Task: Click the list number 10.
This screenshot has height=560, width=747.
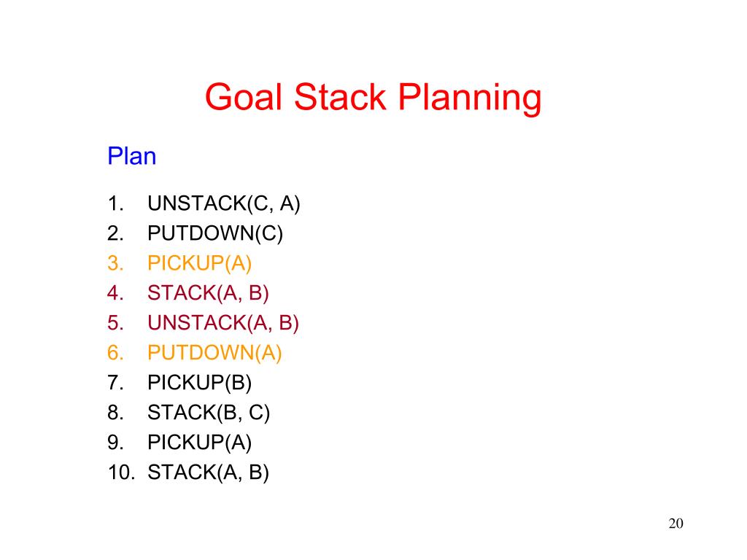Action: [122, 472]
